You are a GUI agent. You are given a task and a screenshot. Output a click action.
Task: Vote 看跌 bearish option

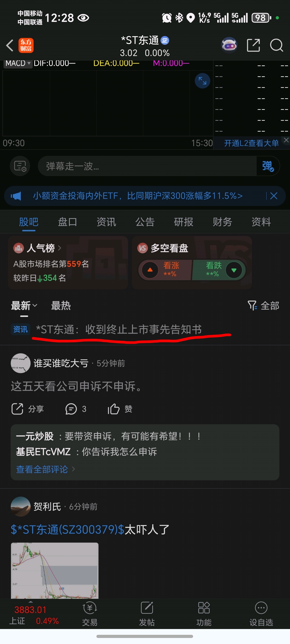[x=219, y=270]
